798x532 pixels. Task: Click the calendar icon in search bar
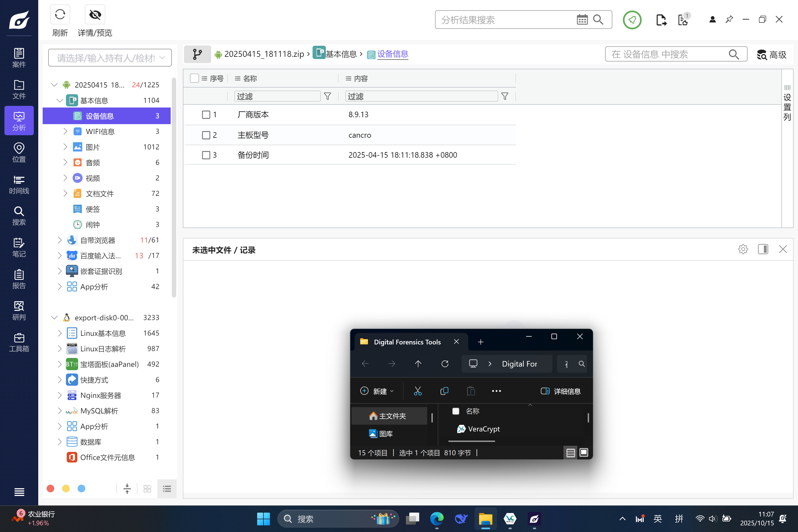tap(582, 20)
